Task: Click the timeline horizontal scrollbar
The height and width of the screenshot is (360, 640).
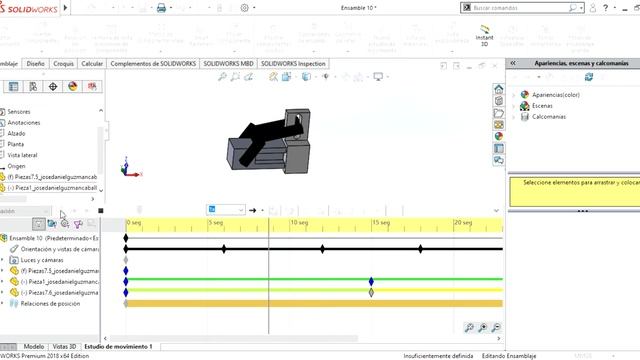Action: pyautogui.click(x=233, y=338)
